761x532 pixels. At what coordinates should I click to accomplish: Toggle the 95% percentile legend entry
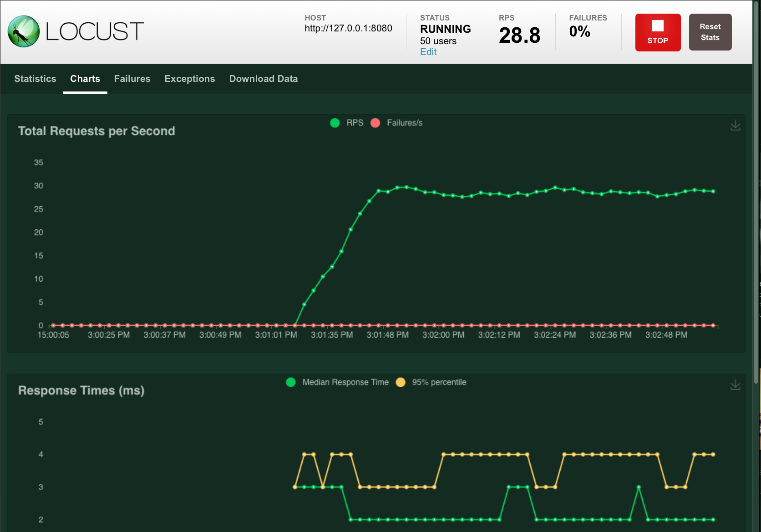[x=401, y=382]
